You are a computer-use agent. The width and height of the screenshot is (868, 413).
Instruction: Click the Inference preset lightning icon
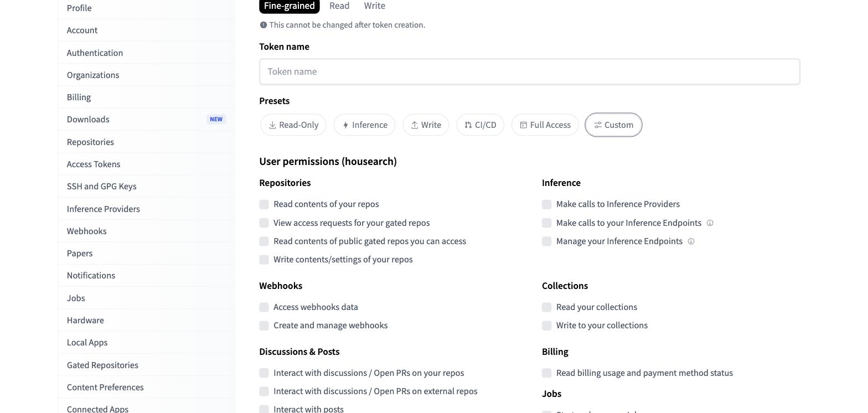click(x=345, y=125)
